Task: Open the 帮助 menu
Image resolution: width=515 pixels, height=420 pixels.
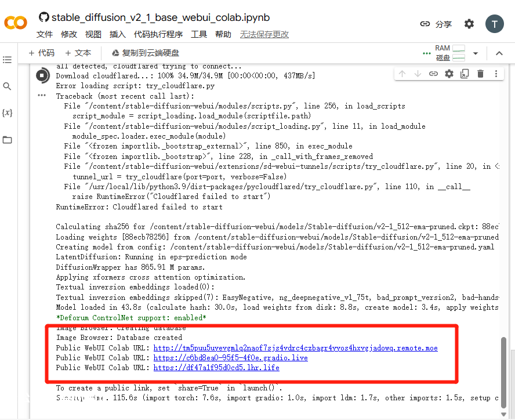Action: pos(223,34)
